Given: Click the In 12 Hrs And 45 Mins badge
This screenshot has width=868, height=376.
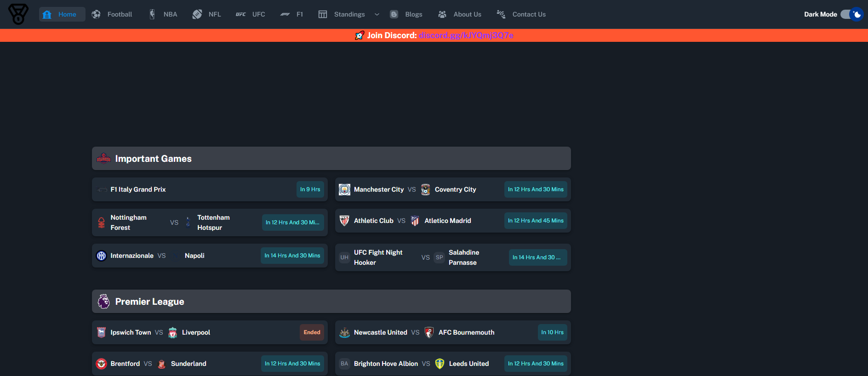Looking at the screenshot, I should click(536, 221).
